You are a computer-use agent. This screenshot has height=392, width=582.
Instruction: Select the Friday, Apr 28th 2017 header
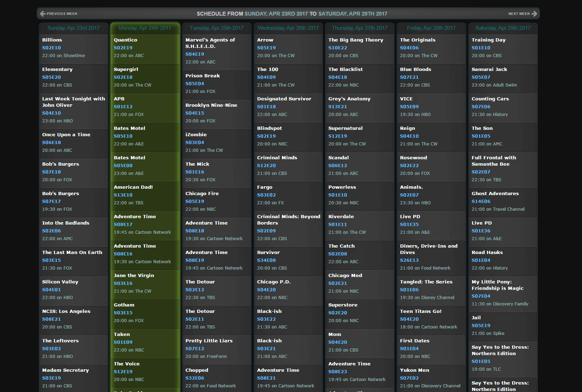click(x=431, y=28)
